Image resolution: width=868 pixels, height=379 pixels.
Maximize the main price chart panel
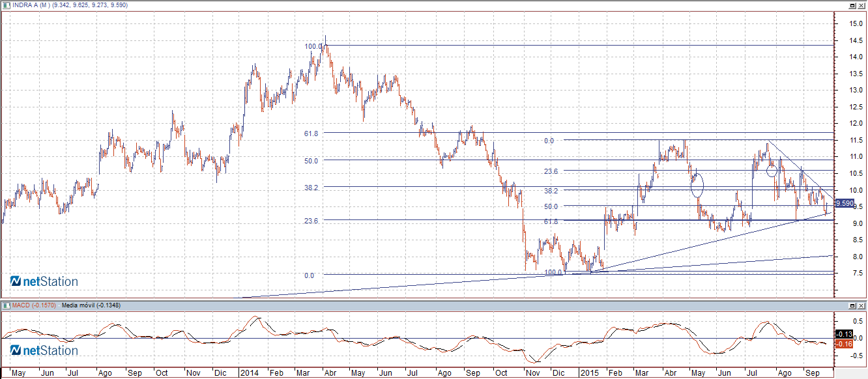click(852, 5)
